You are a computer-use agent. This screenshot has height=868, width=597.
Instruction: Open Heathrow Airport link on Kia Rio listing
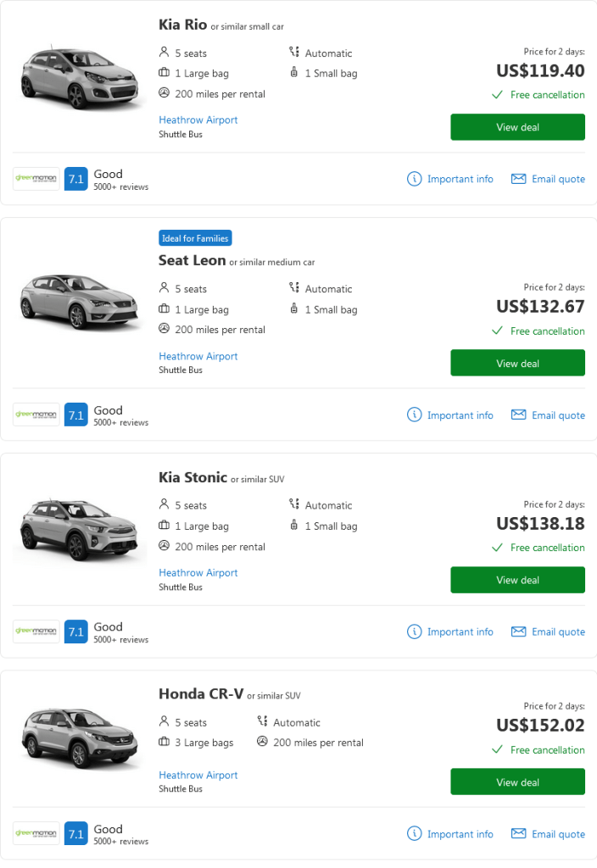[198, 120]
